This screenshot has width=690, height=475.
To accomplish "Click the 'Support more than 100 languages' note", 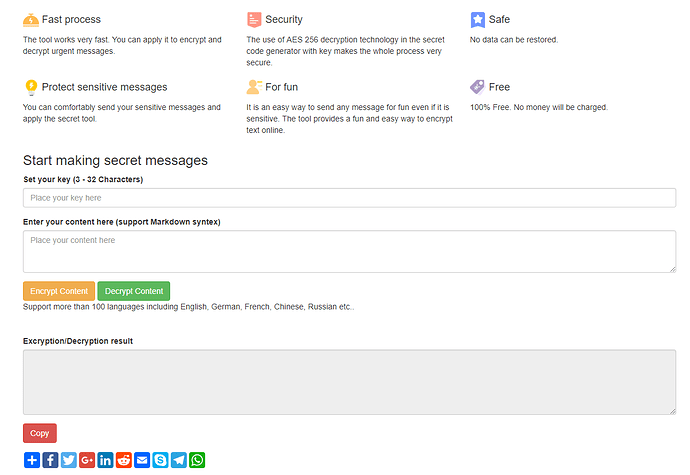I will coord(188,307).
